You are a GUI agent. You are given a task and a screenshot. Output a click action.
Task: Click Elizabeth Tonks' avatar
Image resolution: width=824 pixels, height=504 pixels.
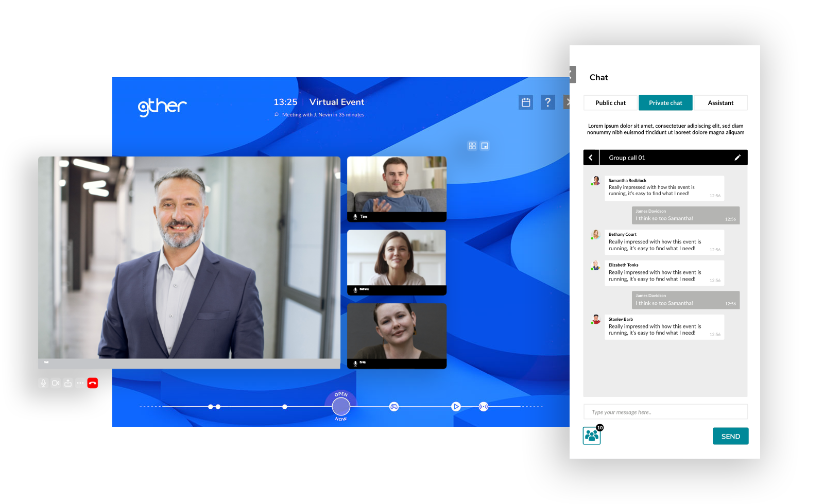596,266
